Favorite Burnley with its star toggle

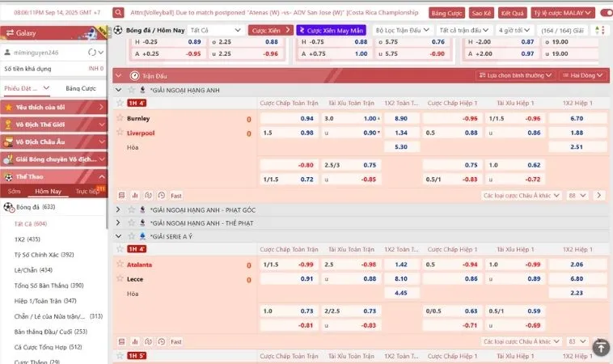pos(120,118)
